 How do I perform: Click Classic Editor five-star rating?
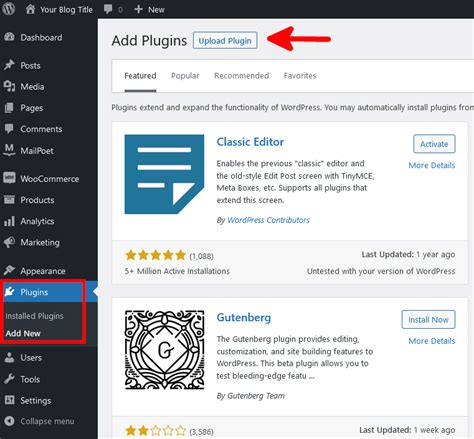point(156,255)
